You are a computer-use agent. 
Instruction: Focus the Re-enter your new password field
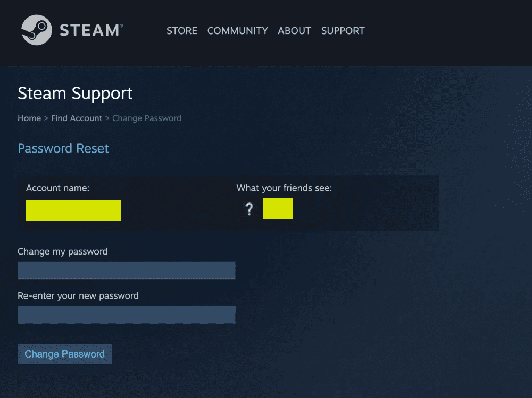(127, 315)
